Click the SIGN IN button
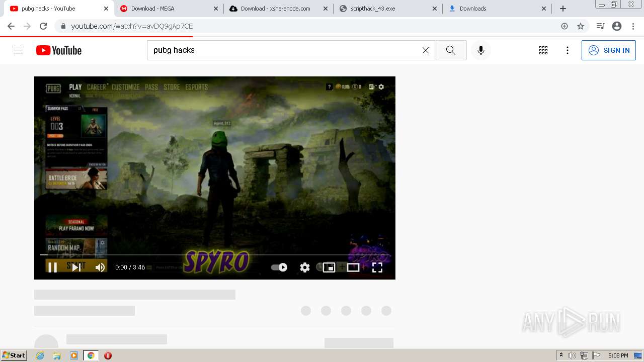Viewport: 644px width, 362px height. [x=609, y=50]
